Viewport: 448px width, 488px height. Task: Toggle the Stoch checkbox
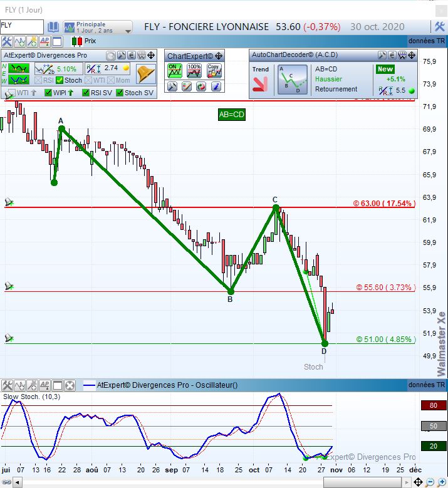(60, 80)
